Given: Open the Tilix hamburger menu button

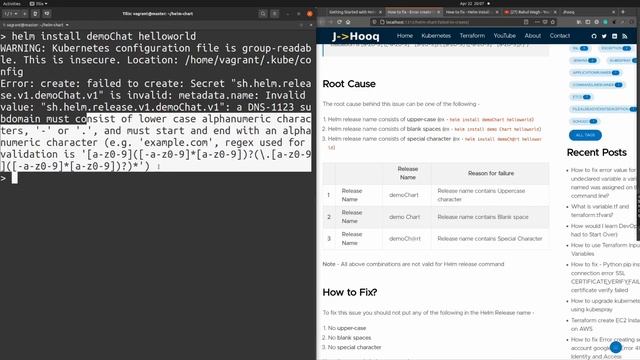Looking at the screenshot, I should [275, 14].
